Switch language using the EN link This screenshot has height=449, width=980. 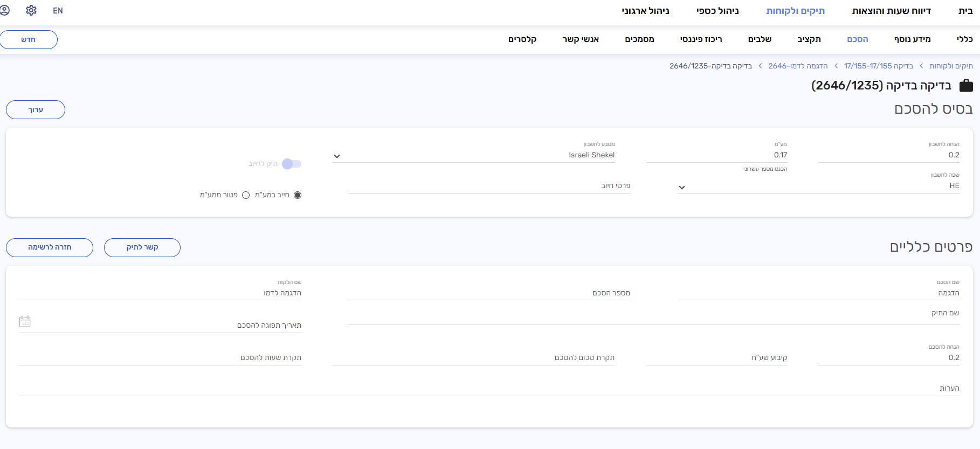tap(58, 11)
